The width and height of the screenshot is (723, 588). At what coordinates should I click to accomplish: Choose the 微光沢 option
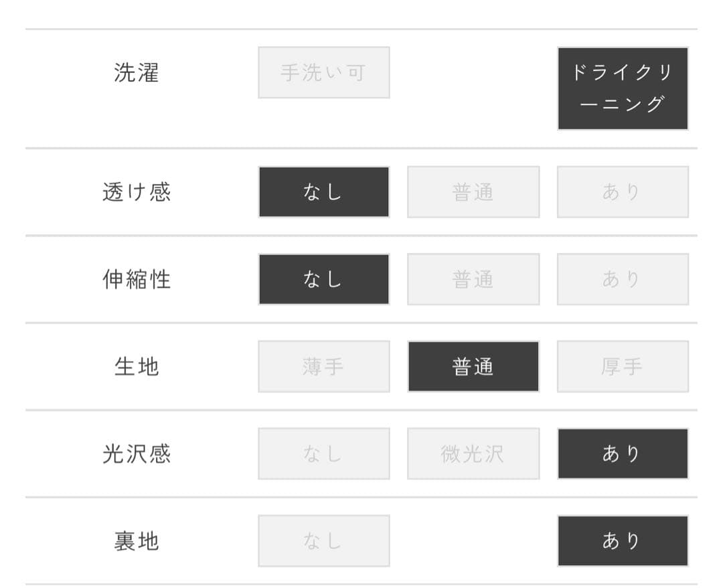point(473,453)
